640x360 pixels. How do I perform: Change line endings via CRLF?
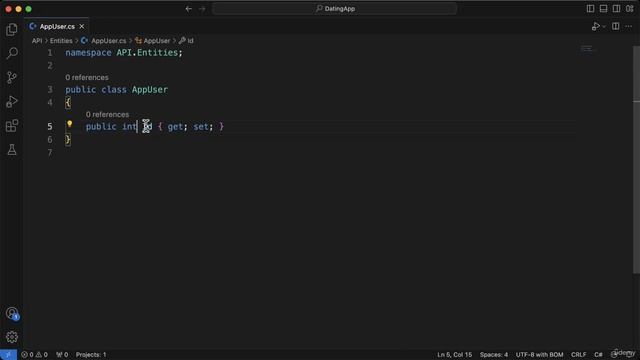pos(578,355)
